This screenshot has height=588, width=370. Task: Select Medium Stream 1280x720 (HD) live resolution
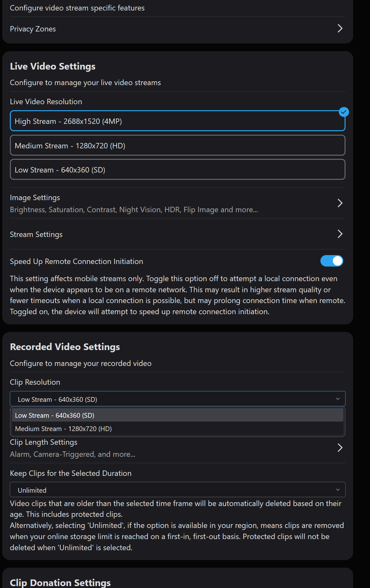pyautogui.click(x=177, y=145)
